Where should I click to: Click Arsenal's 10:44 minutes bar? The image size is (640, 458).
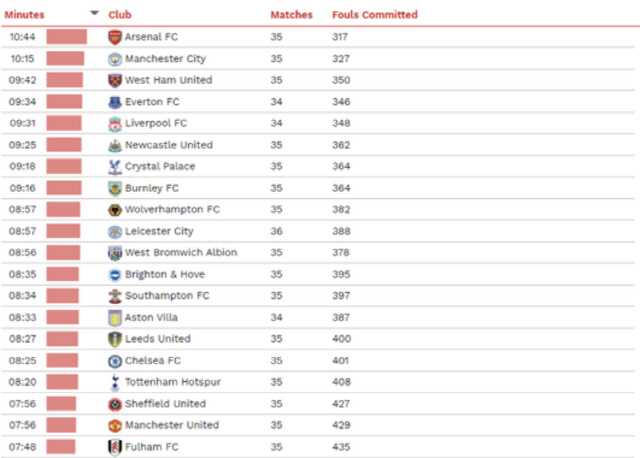click(67, 37)
